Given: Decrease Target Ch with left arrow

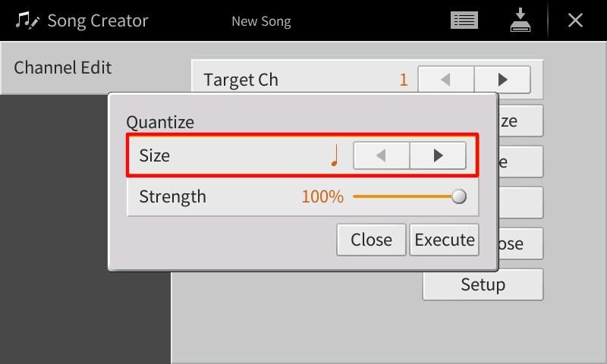Looking at the screenshot, I should (446, 80).
